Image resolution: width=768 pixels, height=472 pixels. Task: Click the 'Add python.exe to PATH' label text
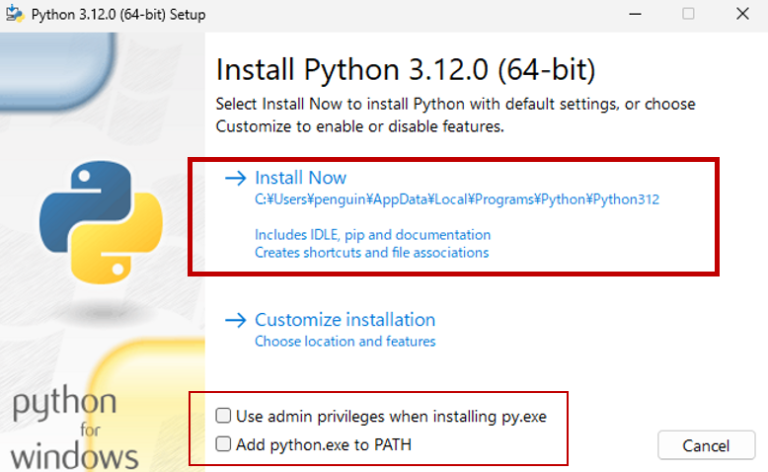(x=324, y=443)
